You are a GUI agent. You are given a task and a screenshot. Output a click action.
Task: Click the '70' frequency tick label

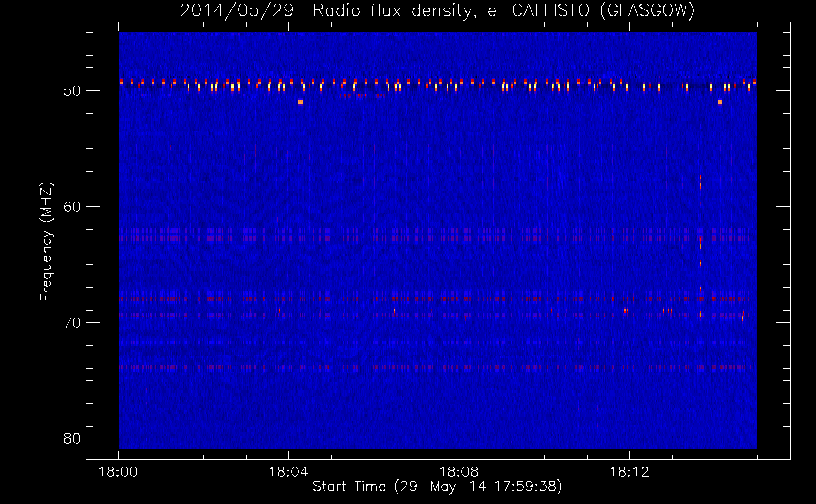(72, 323)
